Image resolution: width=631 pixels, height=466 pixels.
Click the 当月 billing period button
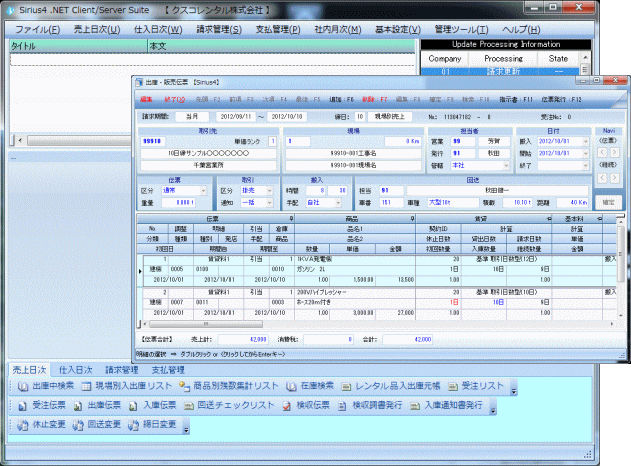(192, 117)
